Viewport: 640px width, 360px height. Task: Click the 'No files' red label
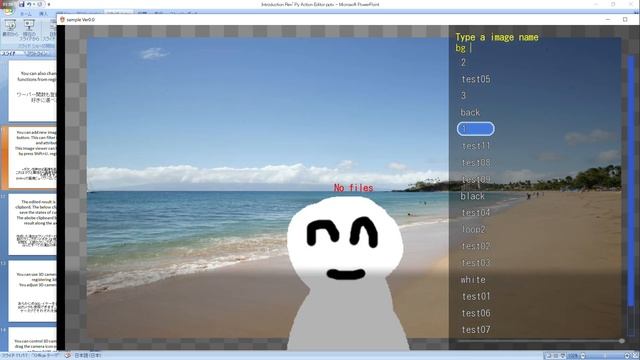(353, 188)
